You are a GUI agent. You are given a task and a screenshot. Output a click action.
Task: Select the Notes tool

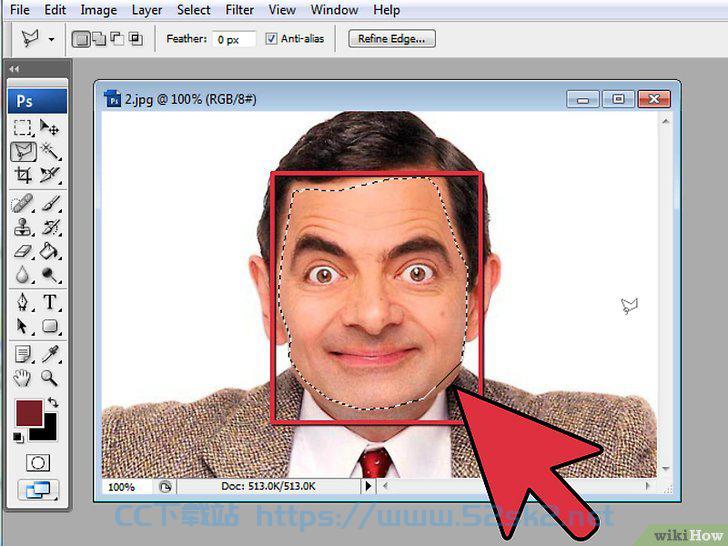(x=22, y=354)
